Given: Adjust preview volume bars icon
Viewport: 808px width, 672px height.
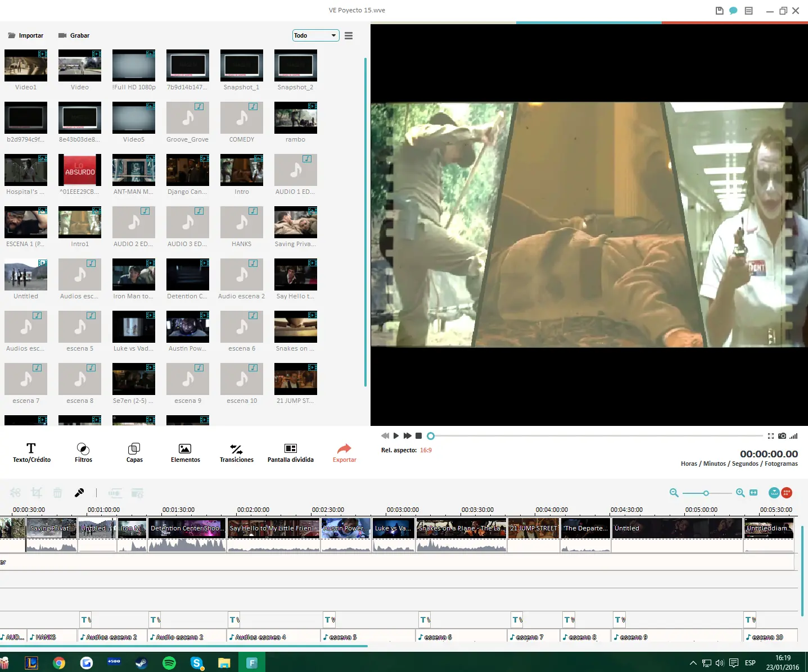Looking at the screenshot, I should pyautogui.click(x=793, y=436).
